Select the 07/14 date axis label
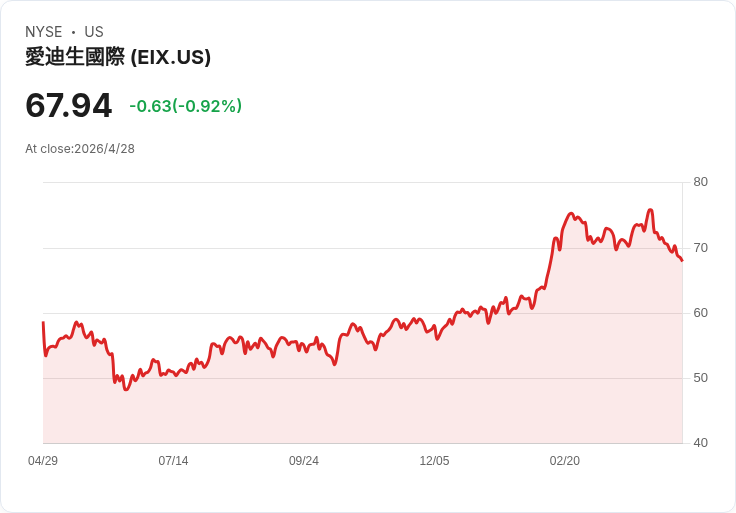 pos(173,461)
